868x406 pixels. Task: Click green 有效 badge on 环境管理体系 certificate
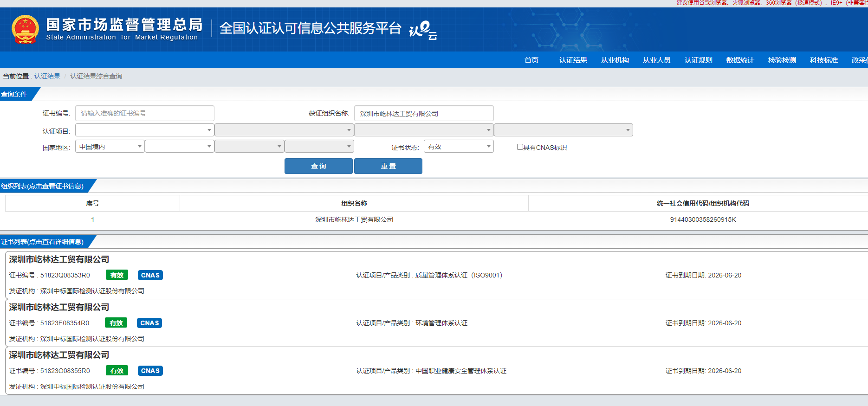point(116,323)
